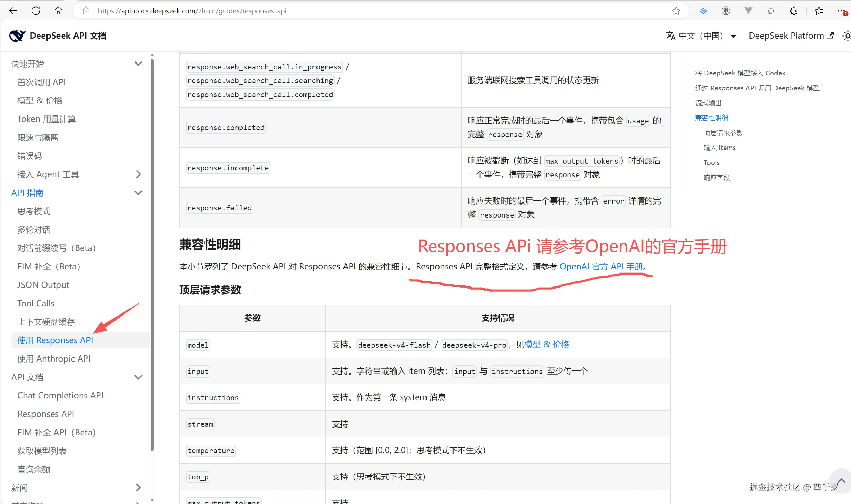This screenshot has height=504, width=851.
Task: Open 获取模型列表 doc
Action: [42, 451]
